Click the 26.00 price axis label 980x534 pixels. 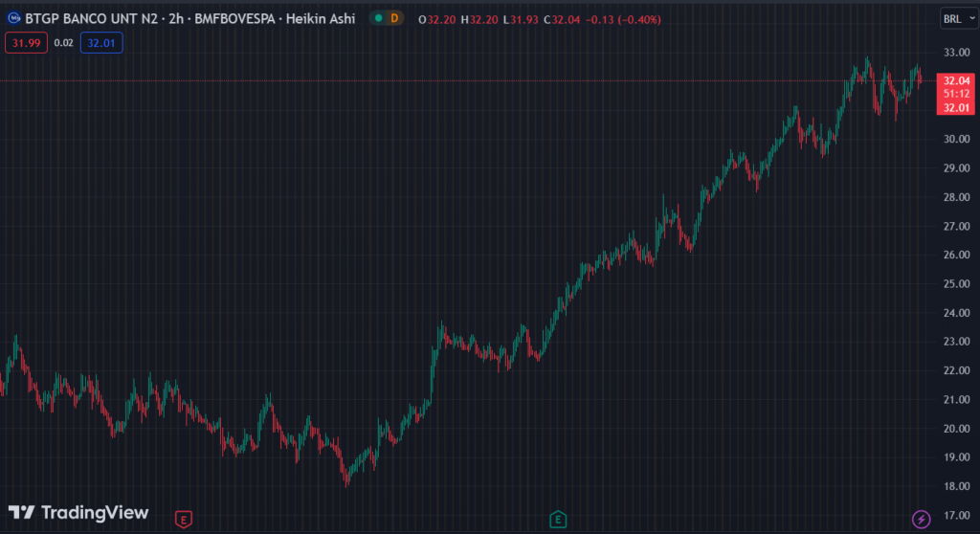(956, 256)
